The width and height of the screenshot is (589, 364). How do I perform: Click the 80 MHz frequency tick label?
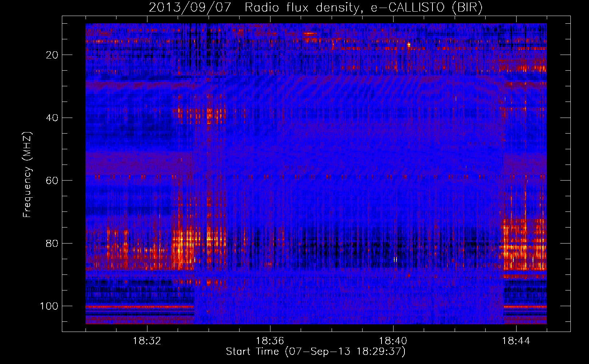(x=52, y=244)
